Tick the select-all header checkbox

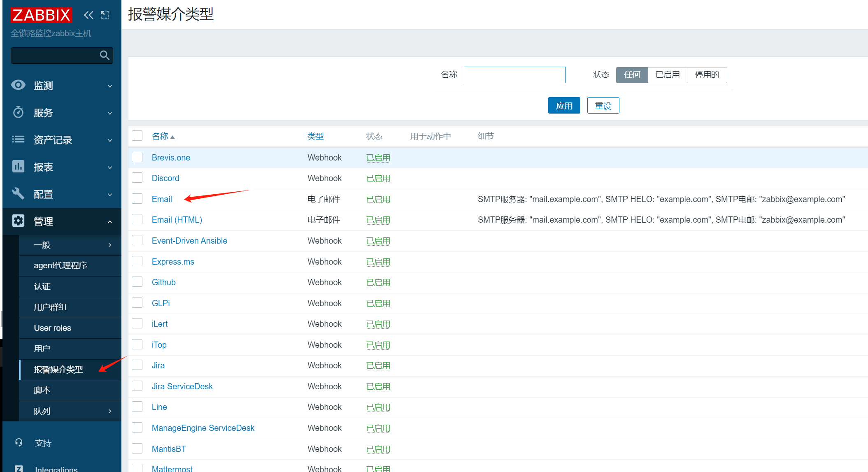click(x=137, y=136)
